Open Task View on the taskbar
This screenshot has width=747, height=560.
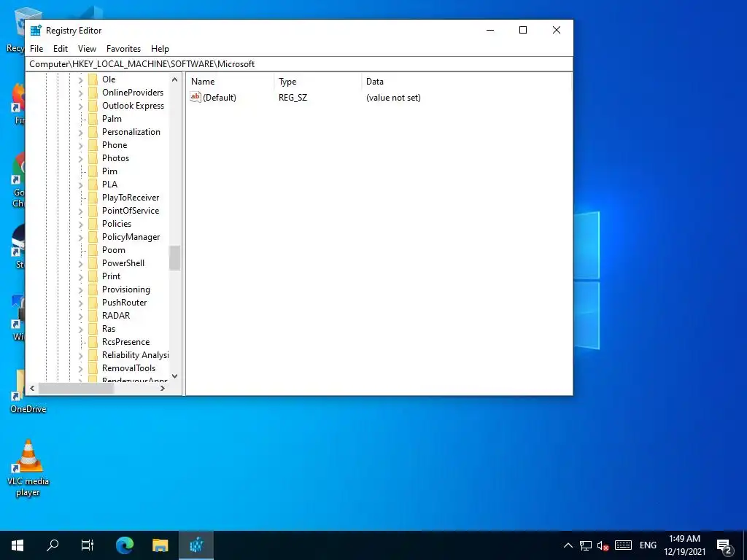tap(88, 545)
